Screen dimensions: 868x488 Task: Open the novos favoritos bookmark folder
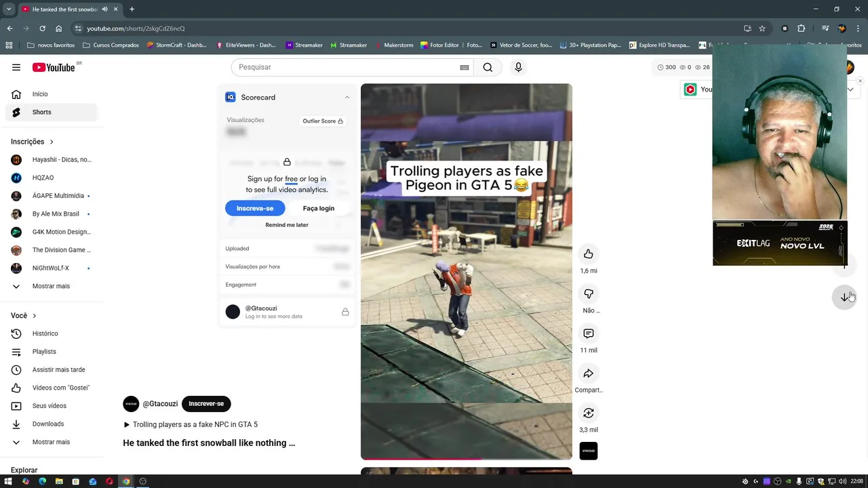pyautogui.click(x=51, y=45)
